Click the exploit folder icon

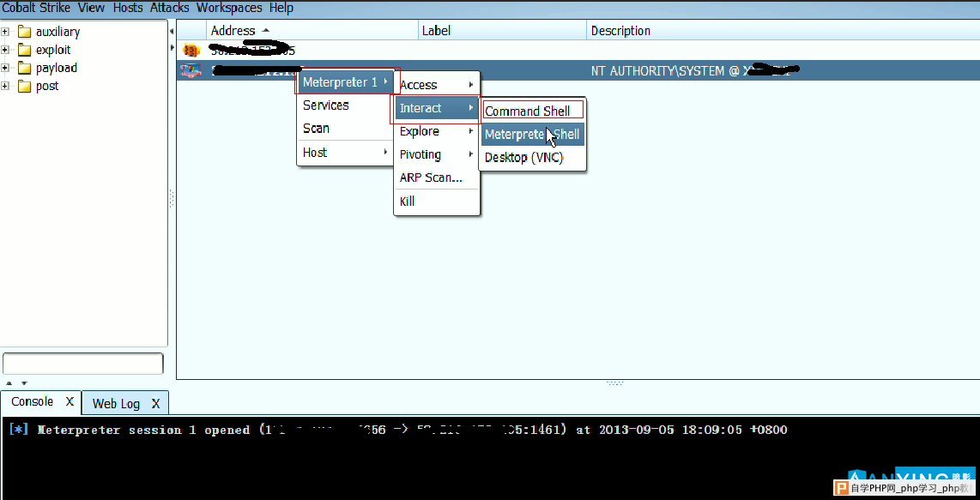tap(24, 50)
